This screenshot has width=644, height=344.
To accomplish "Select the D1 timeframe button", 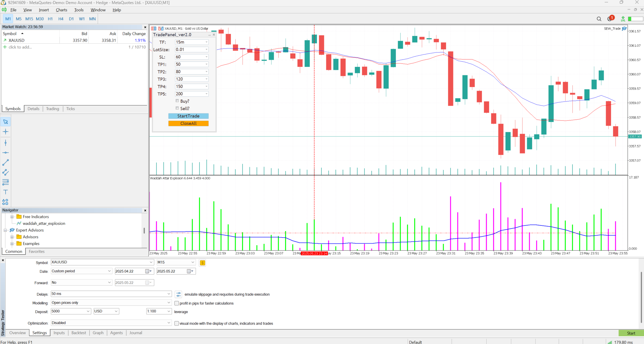I will point(71,19).
